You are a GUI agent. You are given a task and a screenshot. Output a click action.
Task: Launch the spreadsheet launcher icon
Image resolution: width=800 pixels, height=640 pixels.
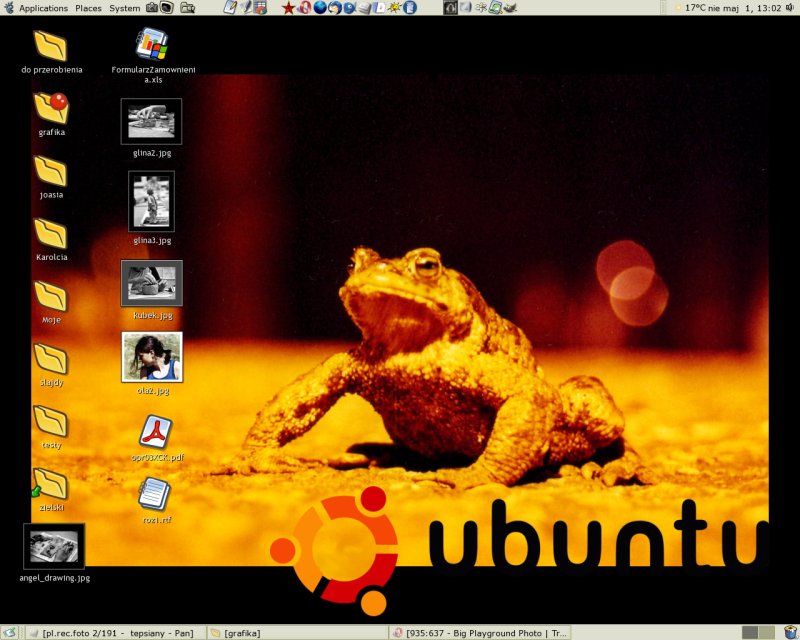click(x=260, y=8)
